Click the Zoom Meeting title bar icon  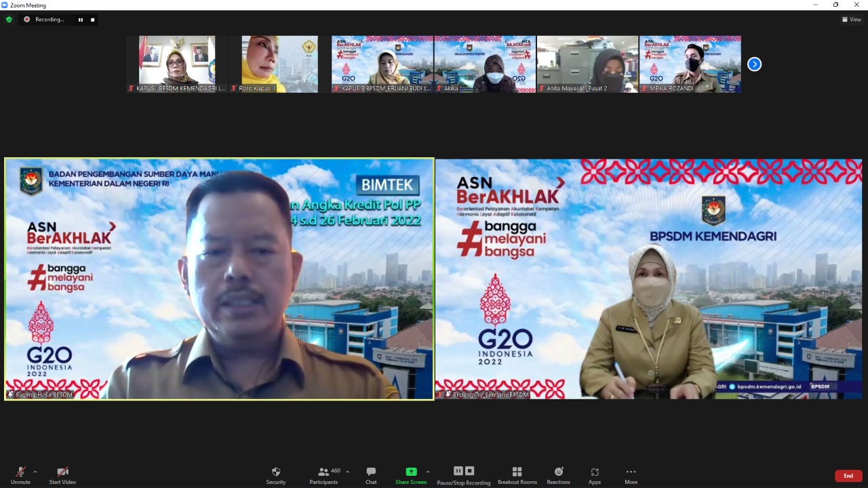(5, 5)
